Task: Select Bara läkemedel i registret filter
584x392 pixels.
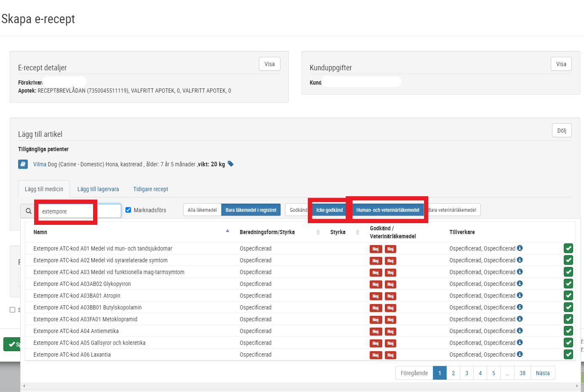Action: pyautogui.click(x=251, y=210)
